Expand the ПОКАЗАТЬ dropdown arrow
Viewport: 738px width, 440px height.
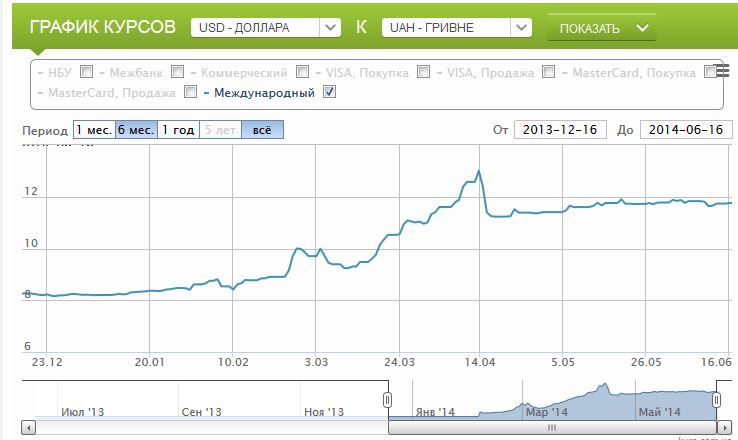[x=642, y=27]
